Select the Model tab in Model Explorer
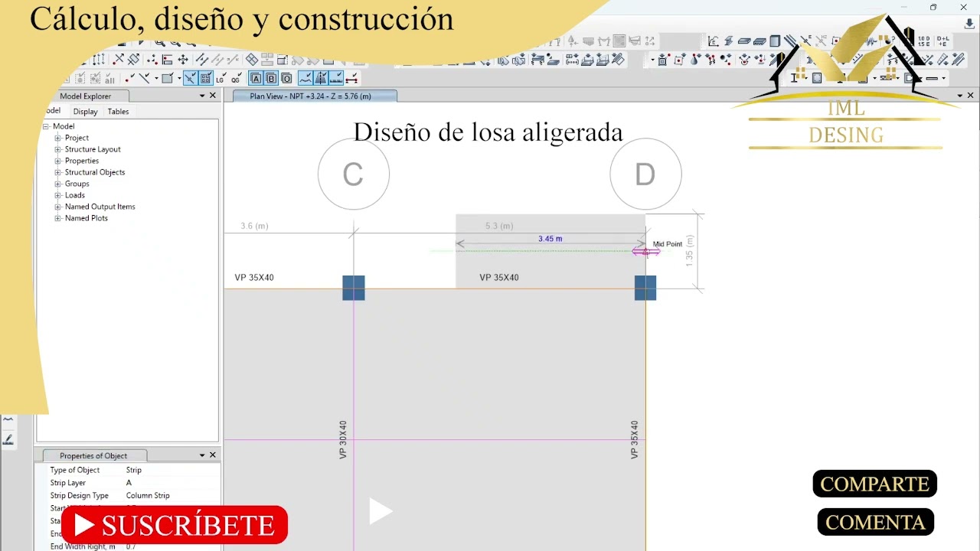The image size is (980, 551). [x=52, y=111]
